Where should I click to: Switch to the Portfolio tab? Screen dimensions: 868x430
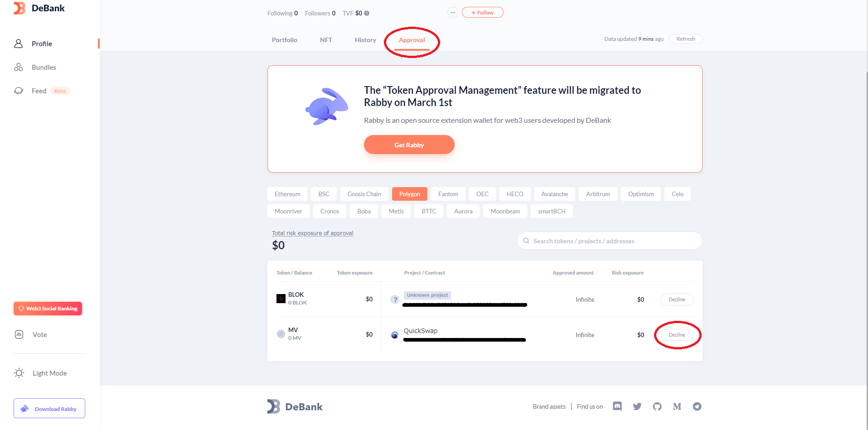(285, 40)
